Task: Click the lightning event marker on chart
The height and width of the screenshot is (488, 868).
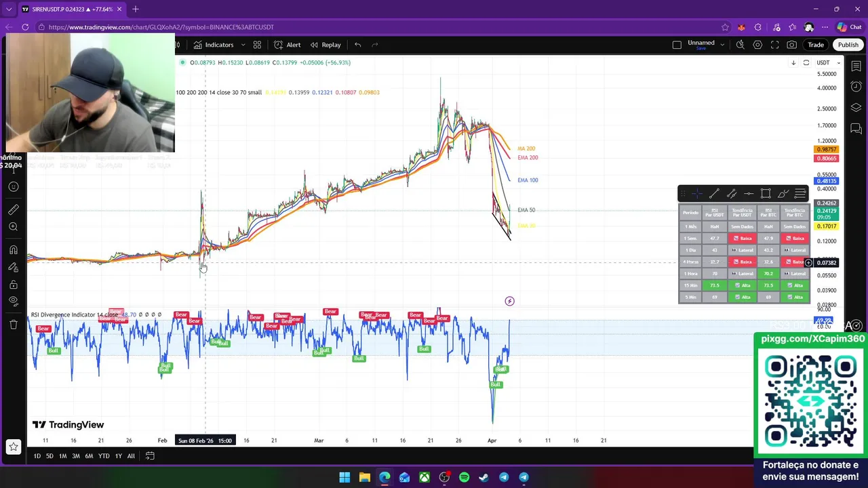Action: 509,301
